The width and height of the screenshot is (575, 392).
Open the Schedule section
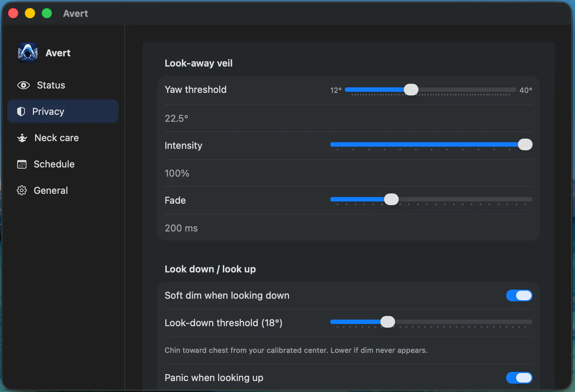(x=63, y=164)
